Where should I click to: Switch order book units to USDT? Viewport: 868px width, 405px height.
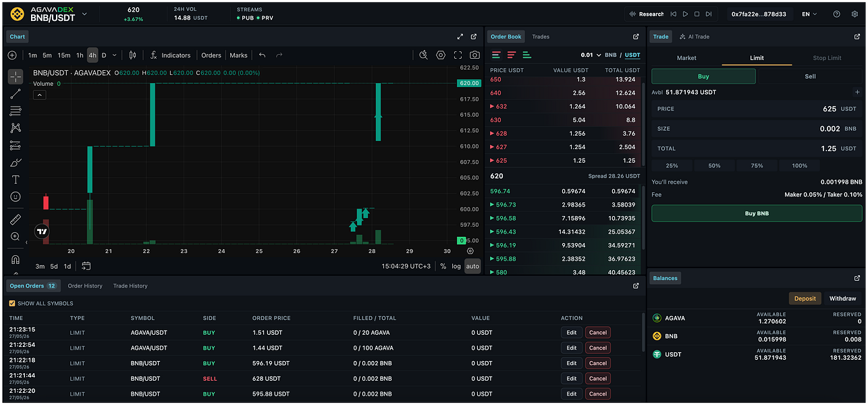coord(632,55)
